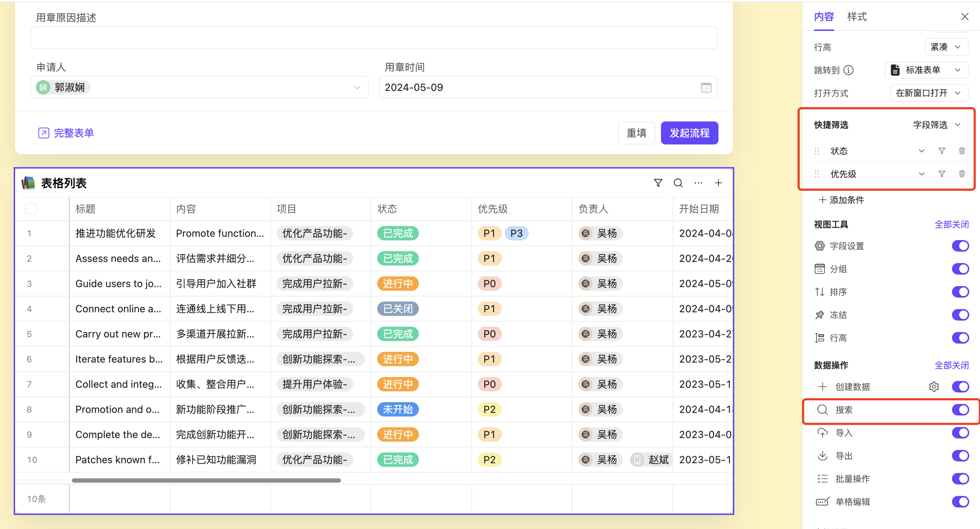Delete the 状态 filter condition
The height and width of the screenshot is (529, 980).
tap(962, 151)
